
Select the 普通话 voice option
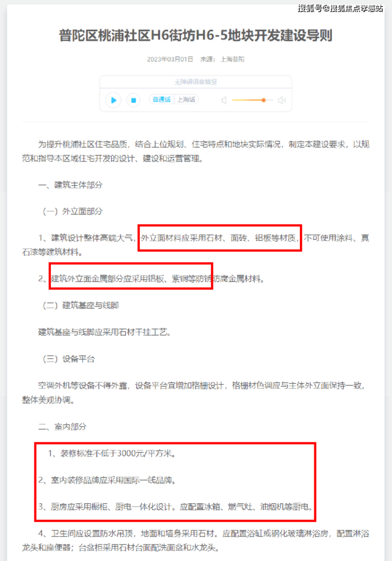[162, 100]
